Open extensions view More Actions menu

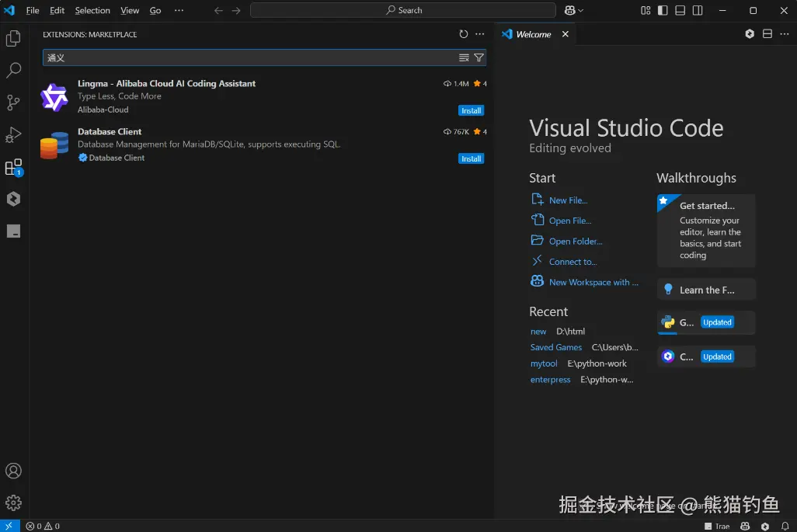[x=480, y=34]
